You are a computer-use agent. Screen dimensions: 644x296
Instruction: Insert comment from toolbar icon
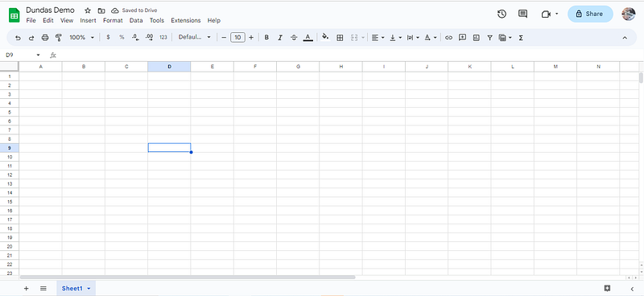click(x=462, y=37)
